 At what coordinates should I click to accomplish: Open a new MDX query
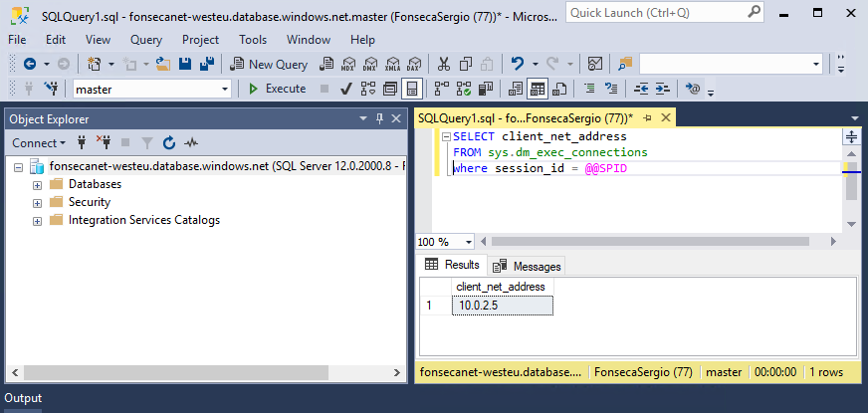(348, 65)
